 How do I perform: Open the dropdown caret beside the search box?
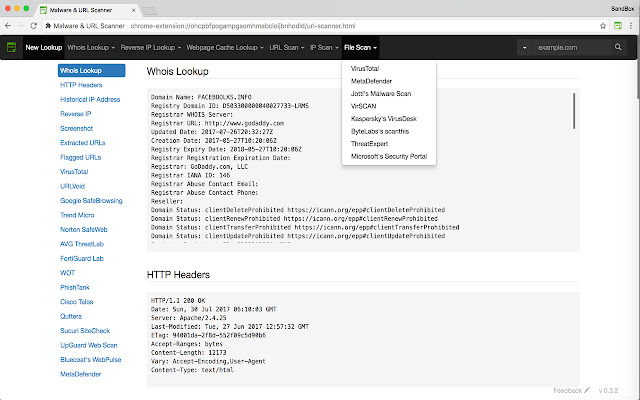(524, 48)
